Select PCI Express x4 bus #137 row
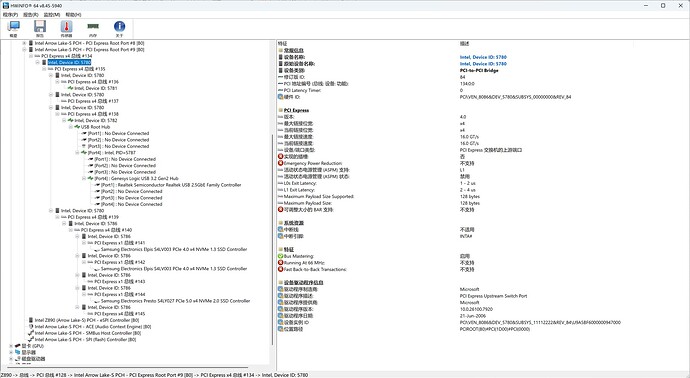 (x=93, y=101)
